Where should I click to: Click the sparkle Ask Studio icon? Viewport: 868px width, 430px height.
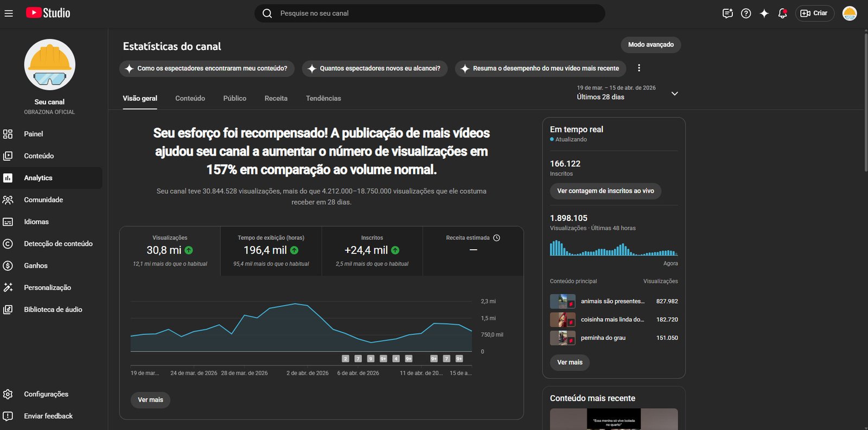tap(764, 14)
